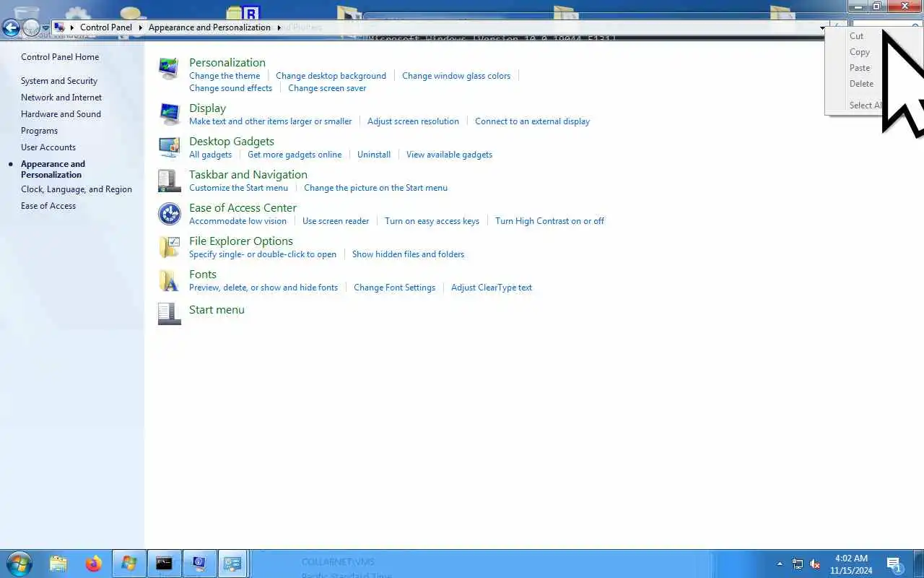Open Adjust ClearType text link
This screenshot has width=924, height=578.
tap(492, 288)
